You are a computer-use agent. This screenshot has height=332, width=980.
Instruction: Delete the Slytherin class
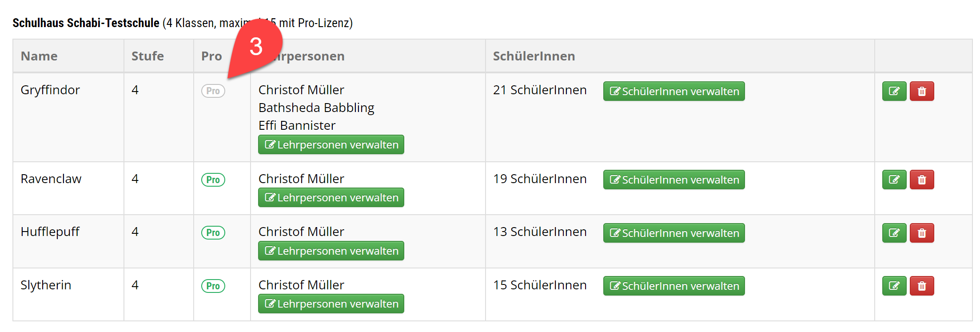pyautogui.click(x=922, y=286)
